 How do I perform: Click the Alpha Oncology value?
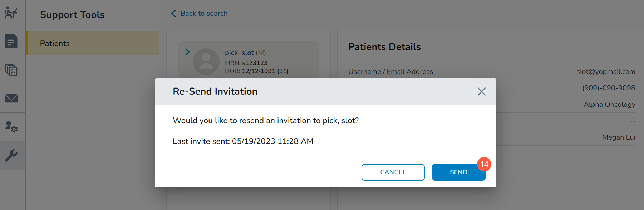[x=609, y=105]
